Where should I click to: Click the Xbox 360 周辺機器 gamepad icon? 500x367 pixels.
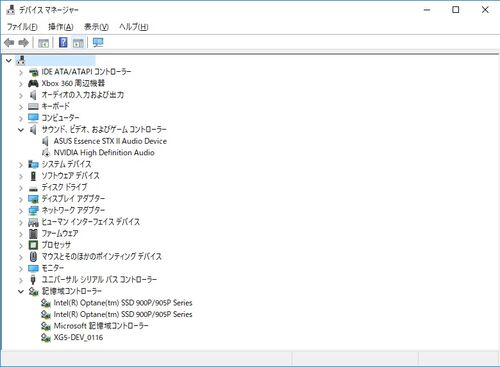click(x=33, y=83)
